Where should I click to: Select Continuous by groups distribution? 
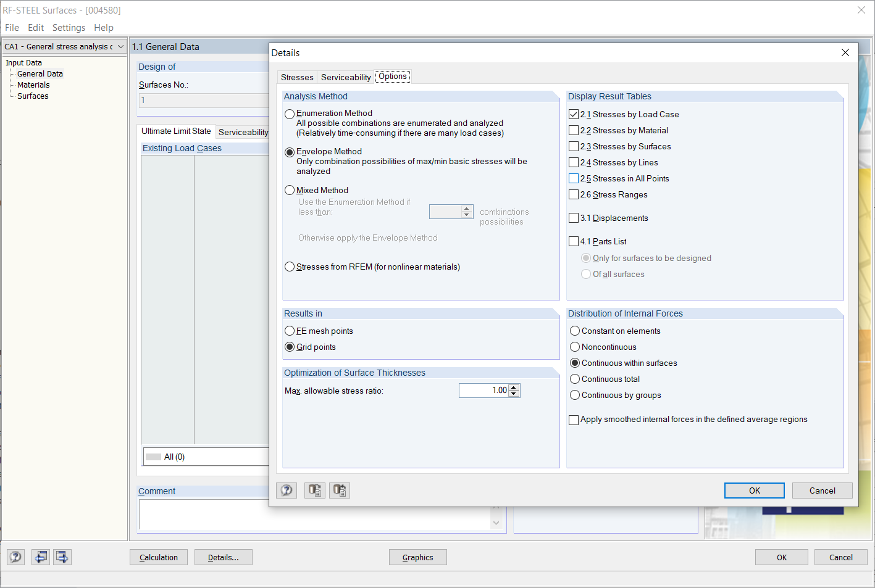pos(575,395)
